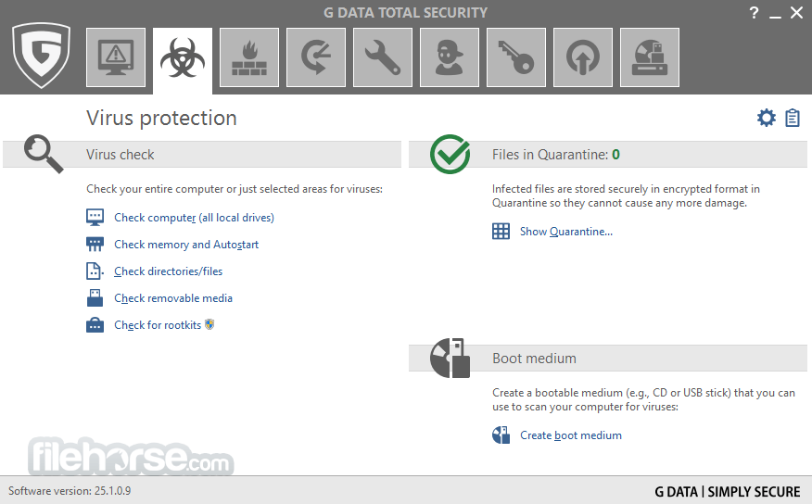Click the G DATA shield logo

click(42, 55)
